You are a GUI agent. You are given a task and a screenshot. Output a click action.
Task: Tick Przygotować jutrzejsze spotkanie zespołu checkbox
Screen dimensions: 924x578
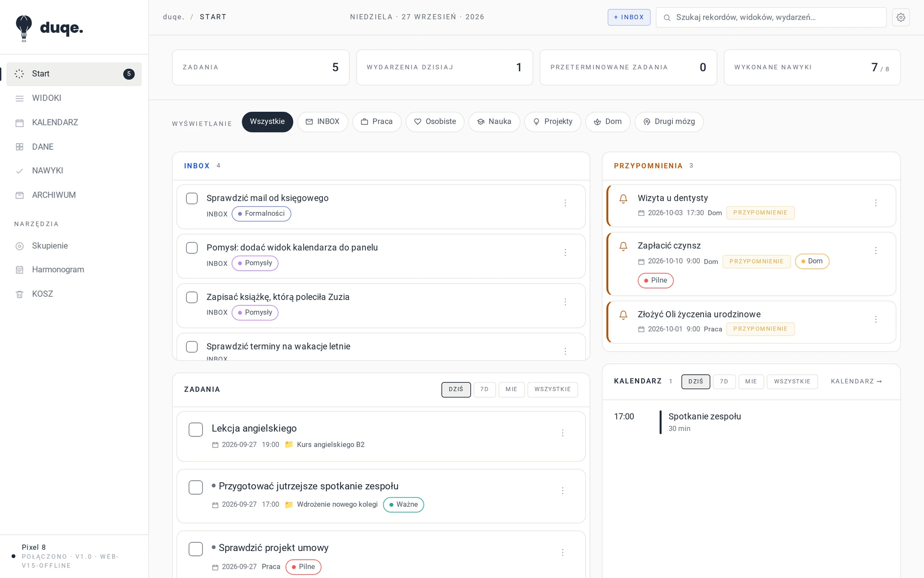(196, 487)
